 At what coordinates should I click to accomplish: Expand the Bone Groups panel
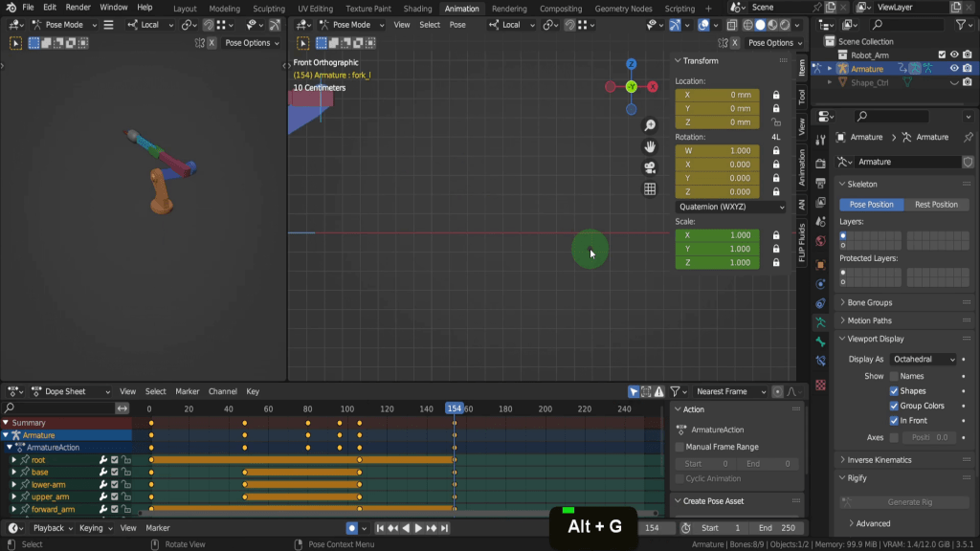870,302
